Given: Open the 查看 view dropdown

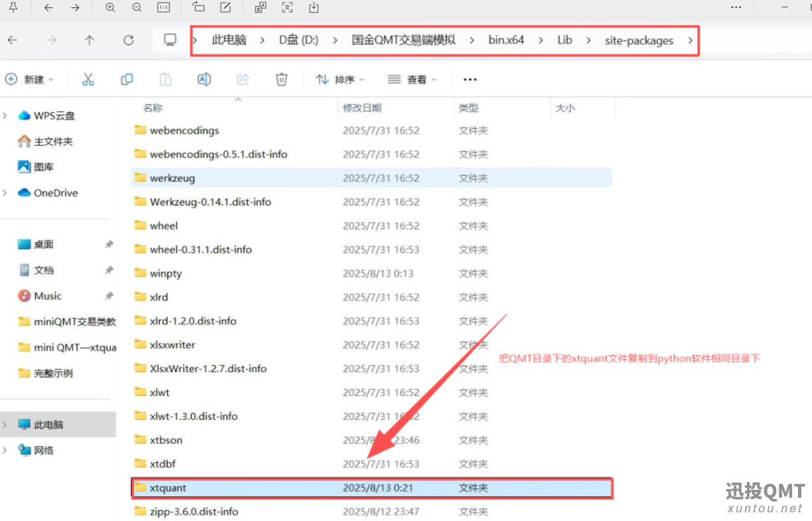Looking at the screenshot, I should click(x=412, y=80).
